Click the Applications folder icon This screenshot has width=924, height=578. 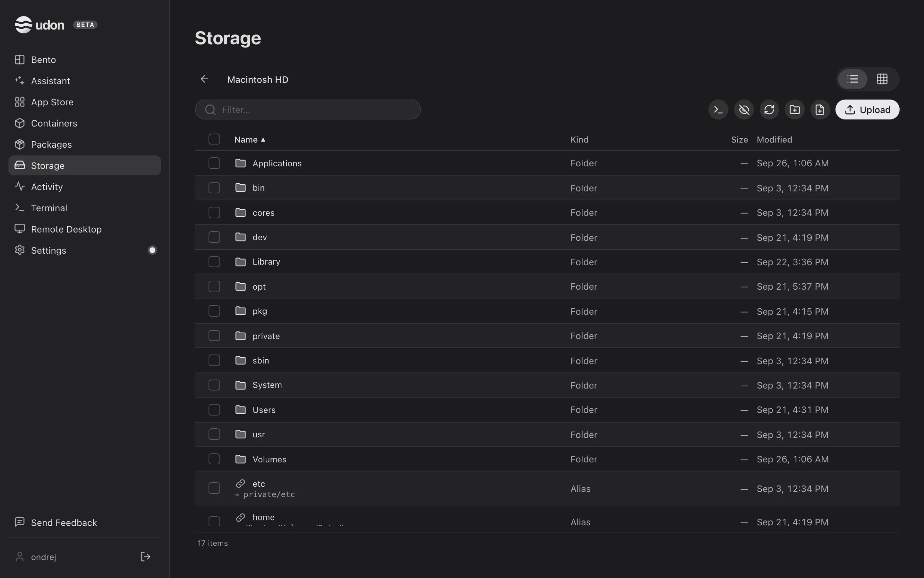(241, 163)
